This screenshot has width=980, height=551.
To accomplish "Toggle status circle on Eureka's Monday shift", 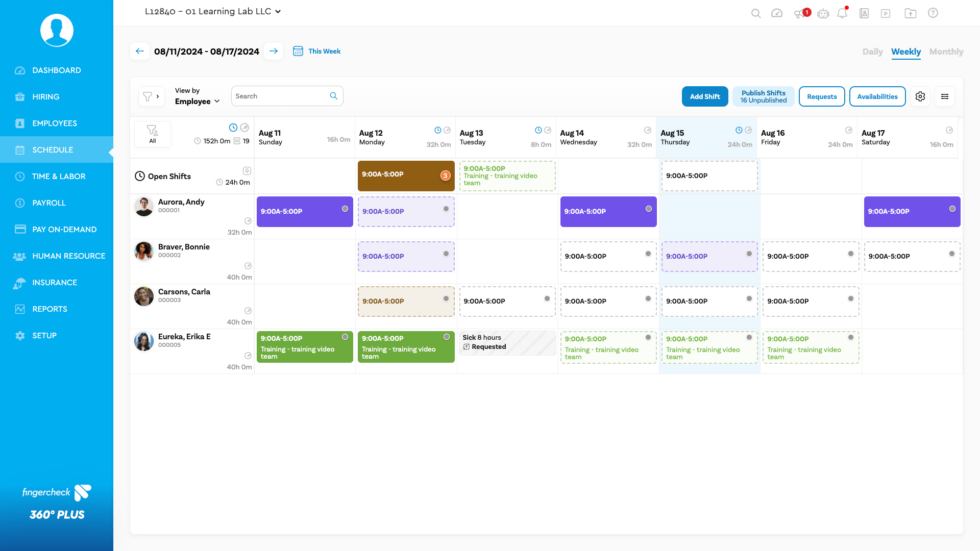I will click(x=447, y=337).
